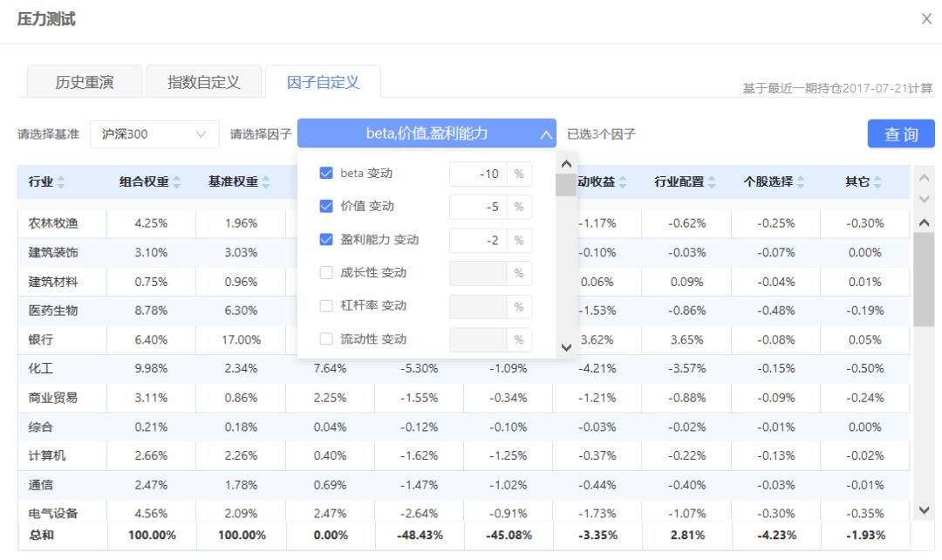Switch to the 历史重演 tab
942x560 pixels.
click(x=85, y=83)
